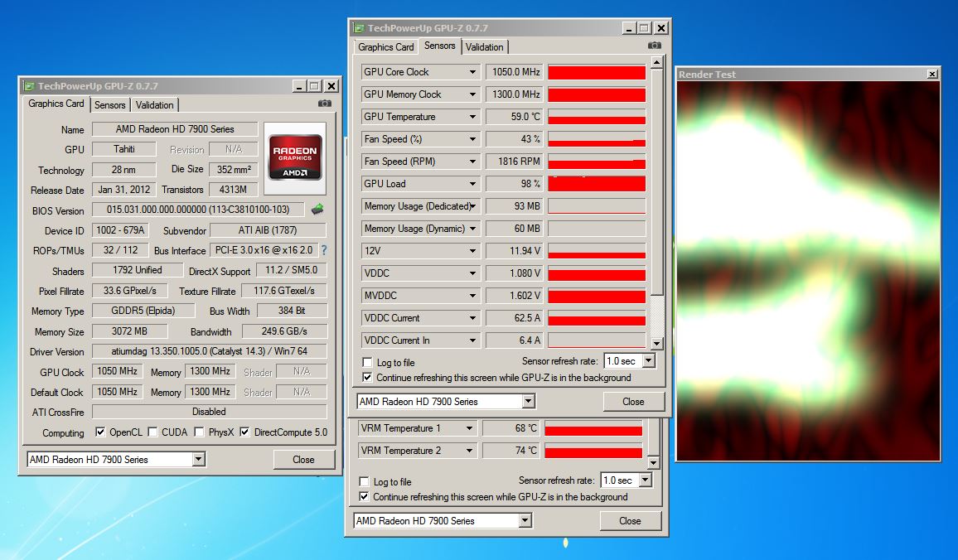The width and height of the screenshot is (958, 560).
Task: Click the Memory Type GDDR5 (Elpida) field
Action: tap(143, 310)
